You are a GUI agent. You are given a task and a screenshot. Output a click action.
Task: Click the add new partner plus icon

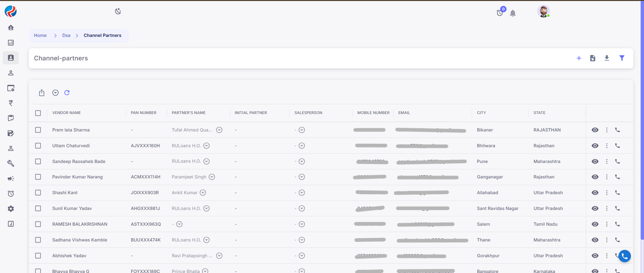(x=579, y=58)
